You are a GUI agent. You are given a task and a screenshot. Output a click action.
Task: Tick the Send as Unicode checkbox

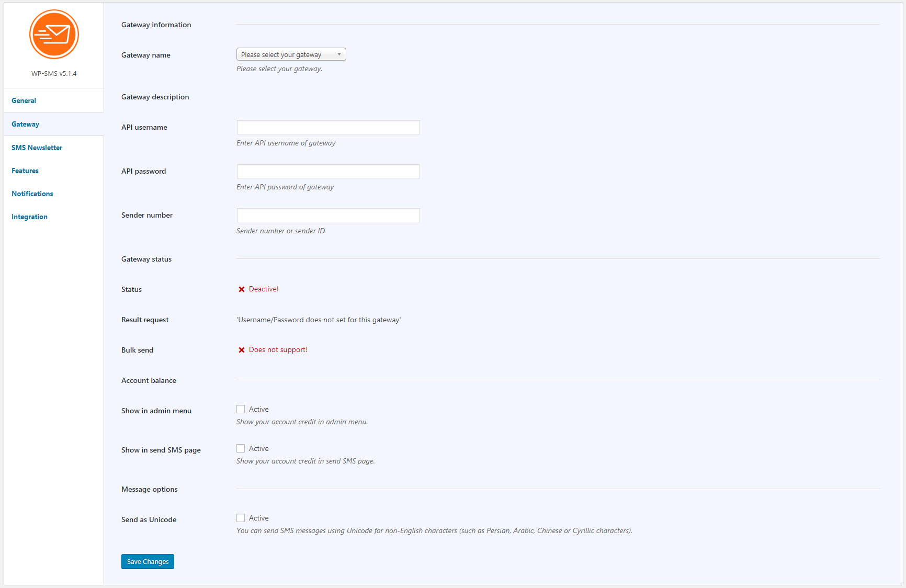[241, 518]
